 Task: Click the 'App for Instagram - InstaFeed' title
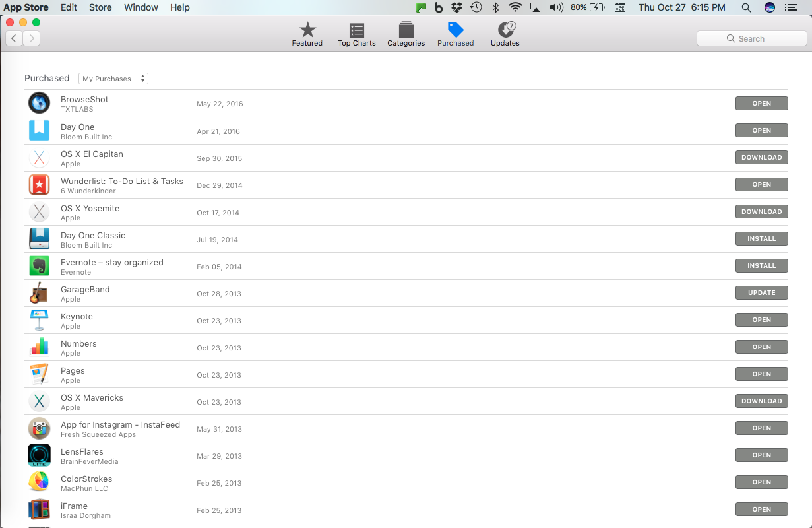pyautogui.click(x=120, y=424)
